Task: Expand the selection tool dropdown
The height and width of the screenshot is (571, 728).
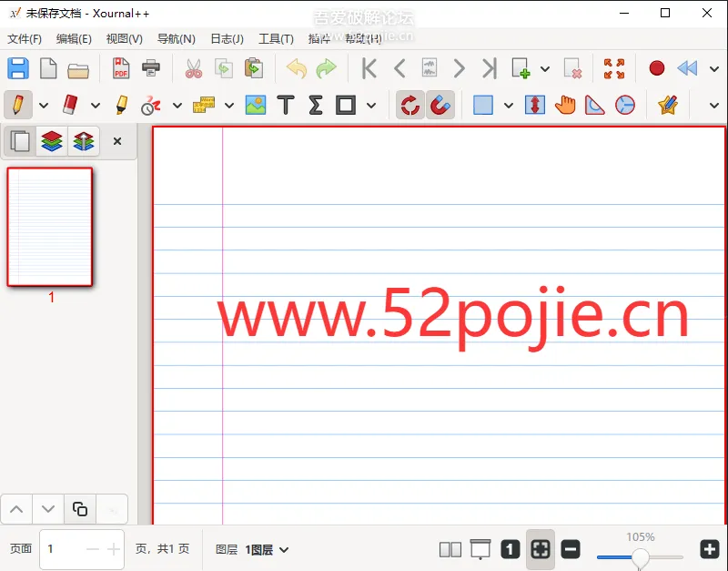Action: (x=509, y=106)
